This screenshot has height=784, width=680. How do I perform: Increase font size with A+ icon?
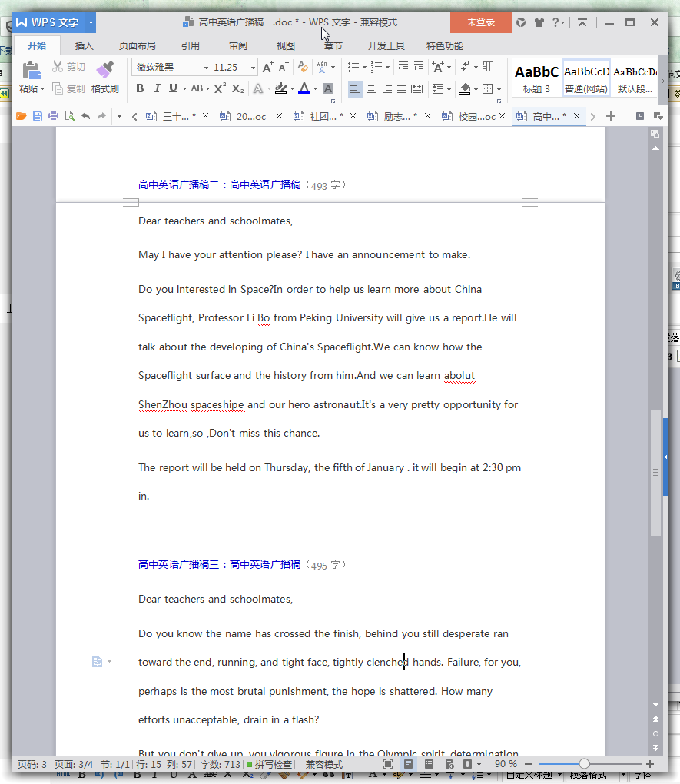267,67
